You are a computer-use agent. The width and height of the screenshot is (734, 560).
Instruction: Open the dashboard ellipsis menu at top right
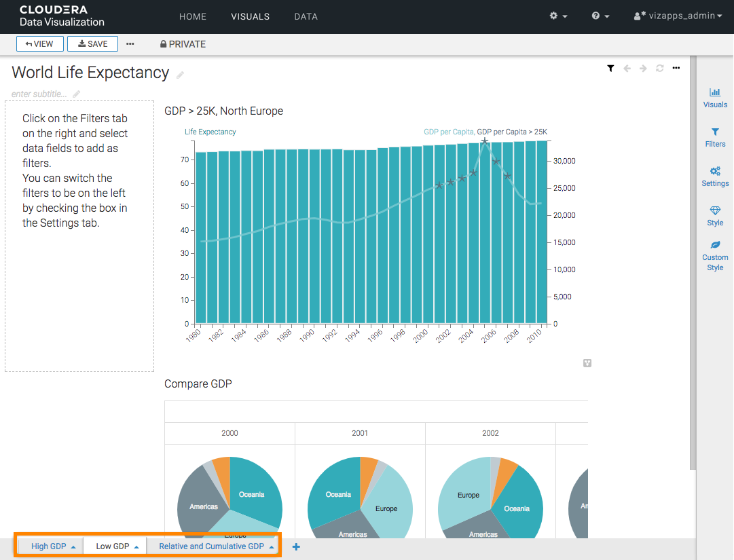click(x=676, y=69)
